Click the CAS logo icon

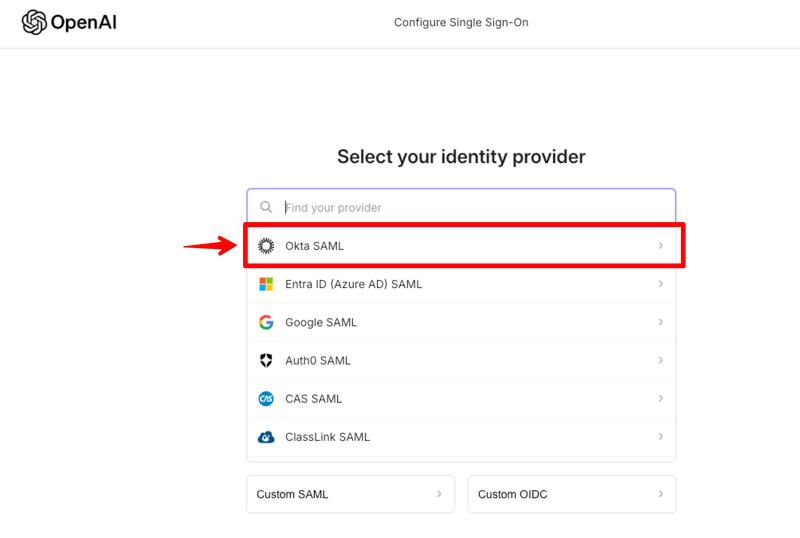(266, 398)
